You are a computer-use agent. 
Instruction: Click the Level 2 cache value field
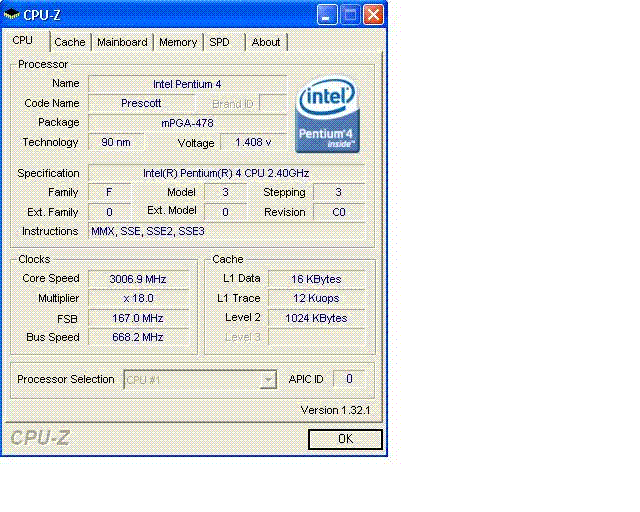(316, 318)
